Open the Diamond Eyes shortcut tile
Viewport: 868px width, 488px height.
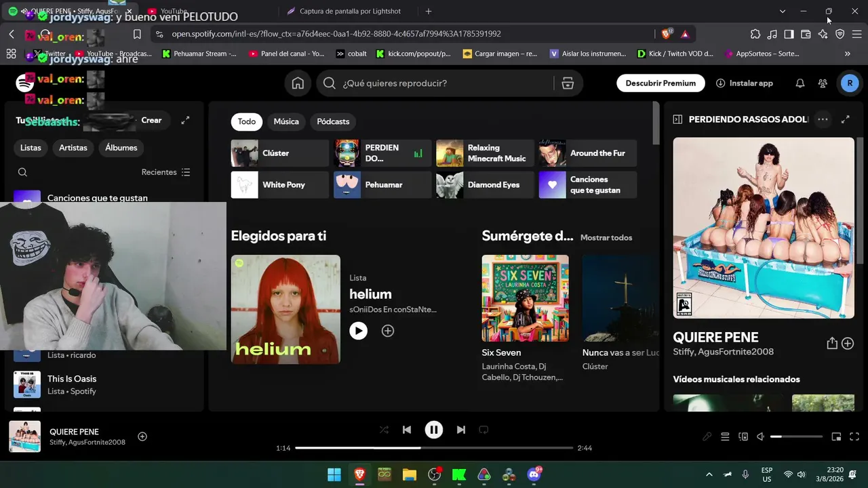pyautogui.click(x=485, y=185)
